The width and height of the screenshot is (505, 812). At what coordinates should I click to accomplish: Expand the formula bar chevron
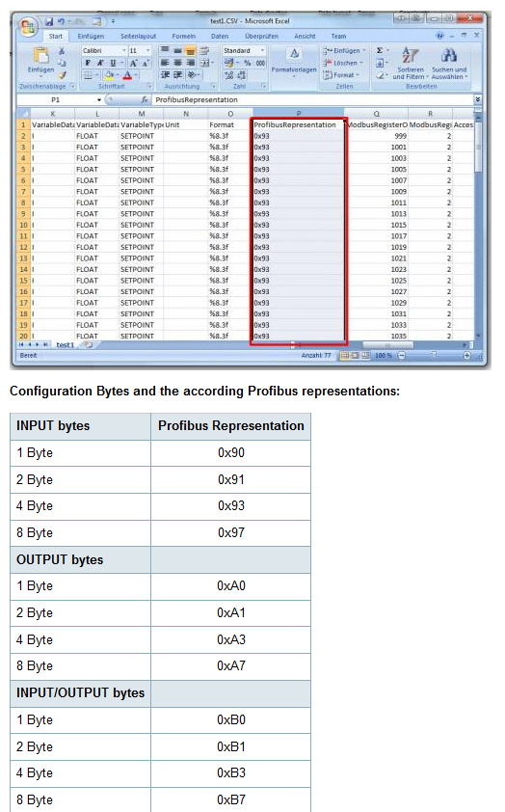coord(478,99)
